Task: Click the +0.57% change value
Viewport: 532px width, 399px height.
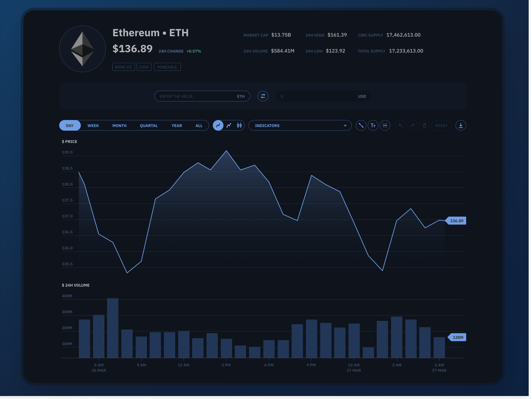Action: 194,51
